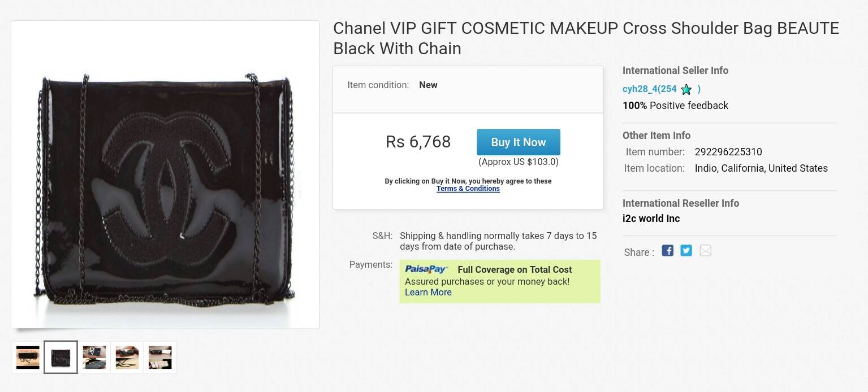Open seller cyh28_4's profile link
Screen dimensions: 868x392
coord(649,89)
